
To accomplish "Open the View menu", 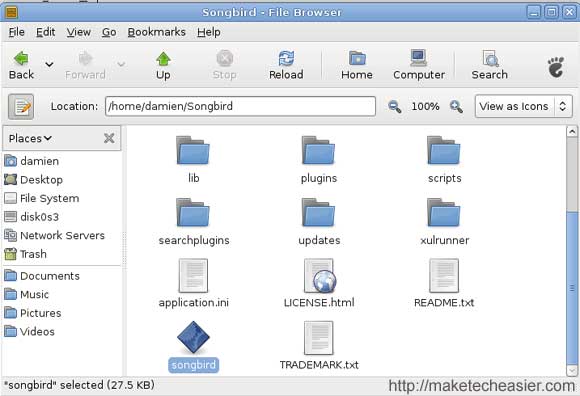I will click(78, 32).
